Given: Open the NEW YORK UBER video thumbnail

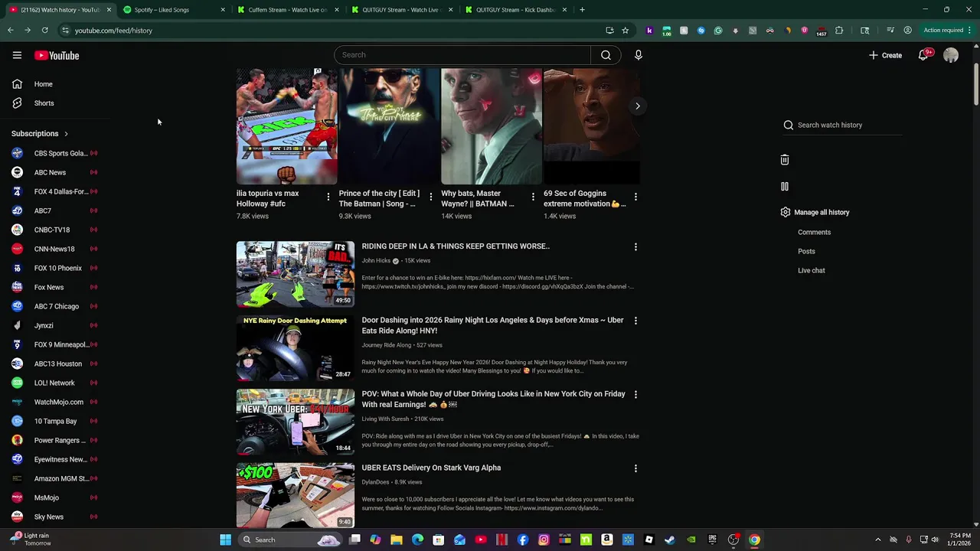Looking at the screenshot, I should tap(296, 422).
